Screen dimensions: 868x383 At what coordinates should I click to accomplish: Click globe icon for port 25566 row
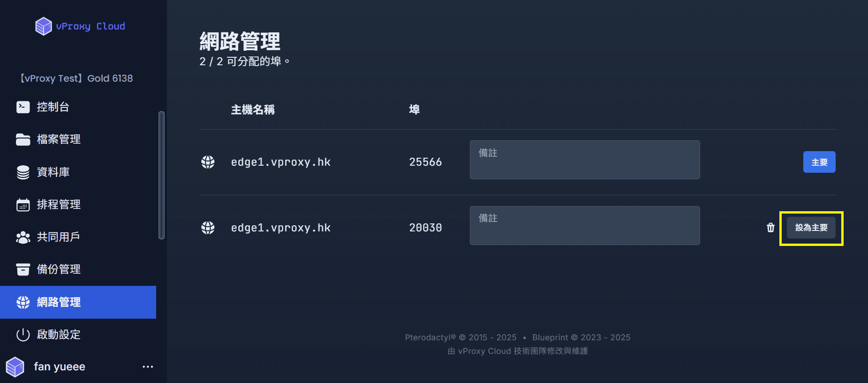pos(208,162)
